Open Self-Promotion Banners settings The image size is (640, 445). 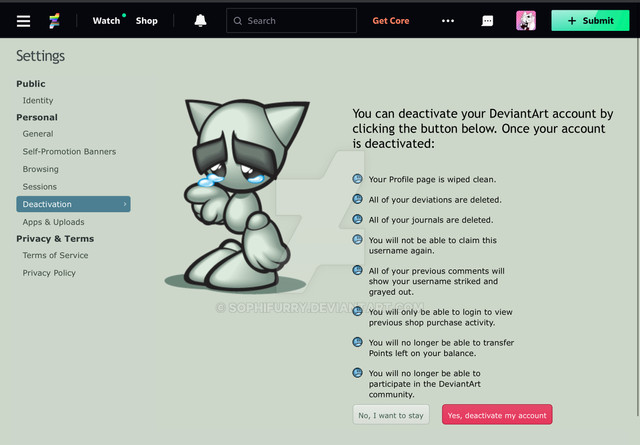(69, 151)
